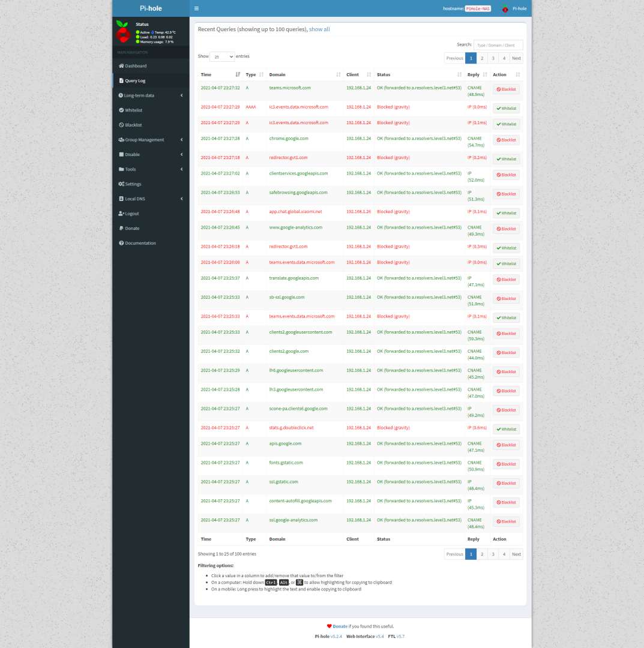This screenshot has height=648, width=644.
Task: Sort by the Reply column header
Action: 477,75
